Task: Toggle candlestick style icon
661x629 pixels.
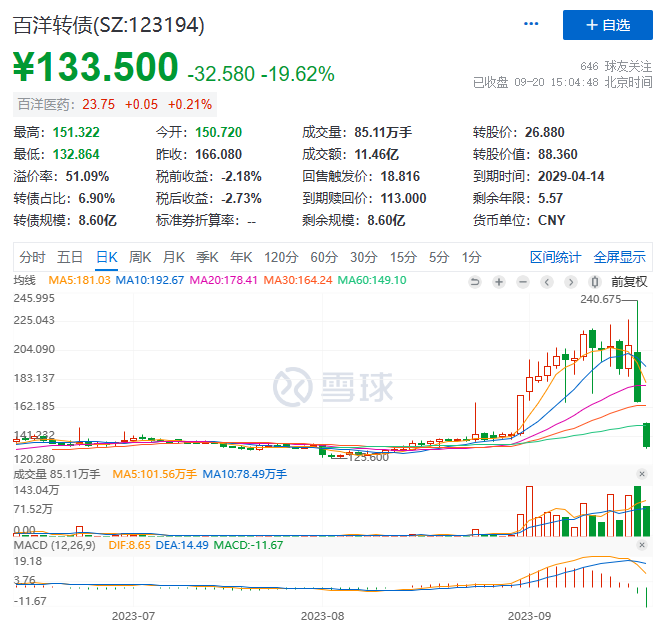Action: [x=594, y=282]
